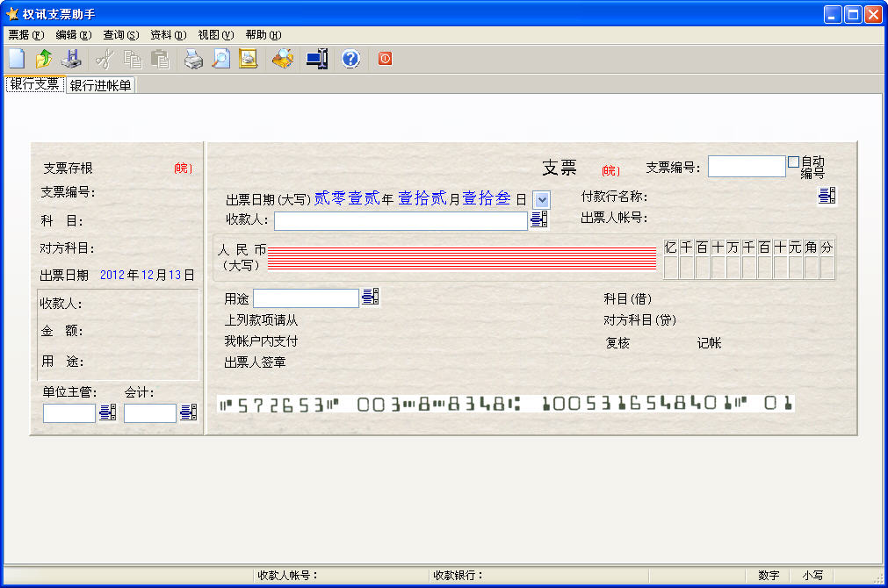Open the 资料 menu
This screenshot has width=888, height=588.
pyautogui.click(x=168, y=35)
